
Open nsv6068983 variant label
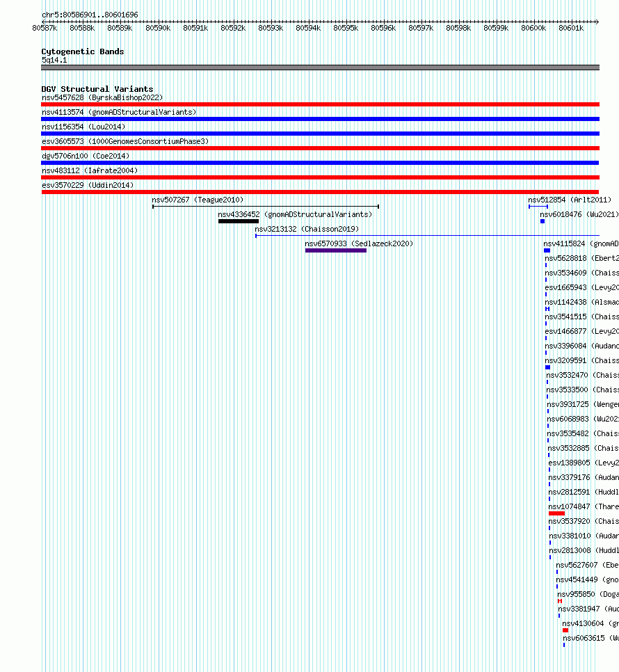point(583,418)
